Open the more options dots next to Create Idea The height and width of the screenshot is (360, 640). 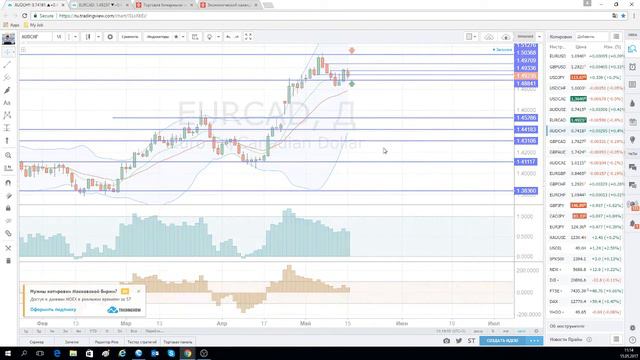coord(534,340)
